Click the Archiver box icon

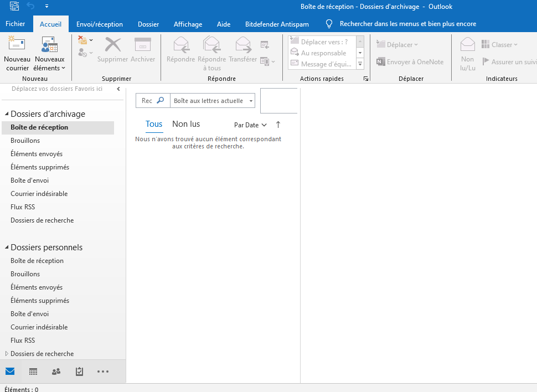tap(143, 44)
